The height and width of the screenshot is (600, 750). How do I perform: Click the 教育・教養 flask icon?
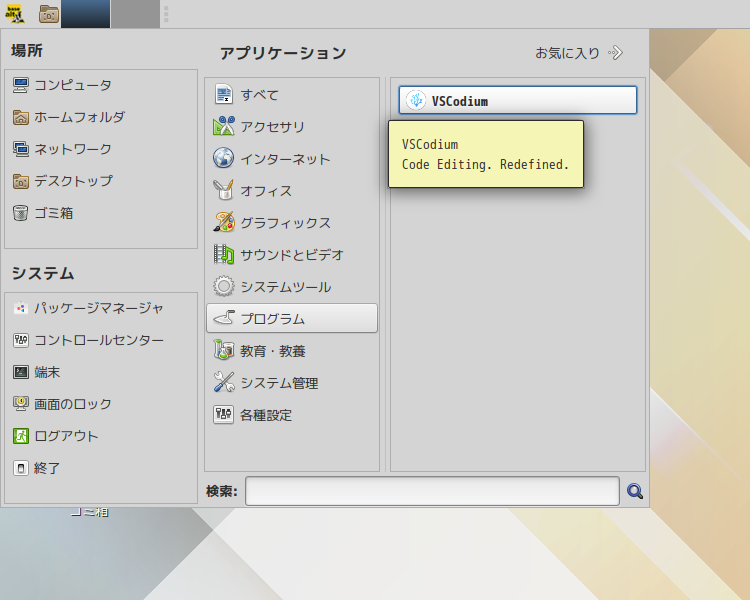tap(223, 350)
